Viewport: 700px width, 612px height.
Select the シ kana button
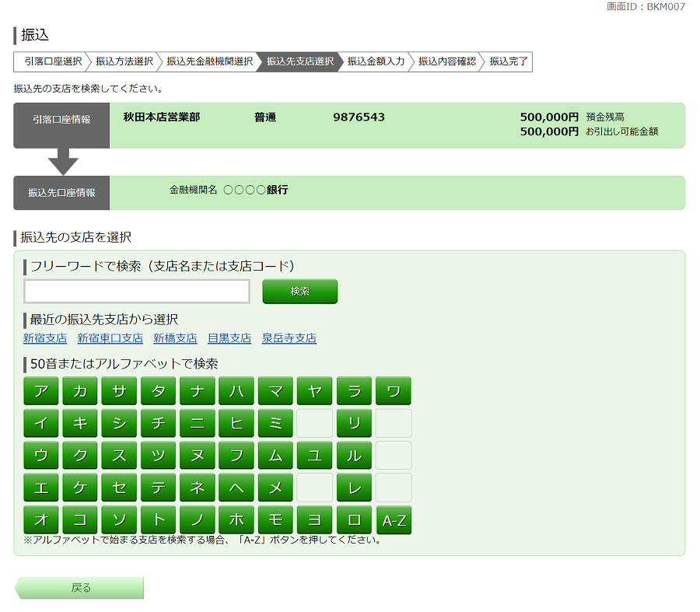(119, 423)
